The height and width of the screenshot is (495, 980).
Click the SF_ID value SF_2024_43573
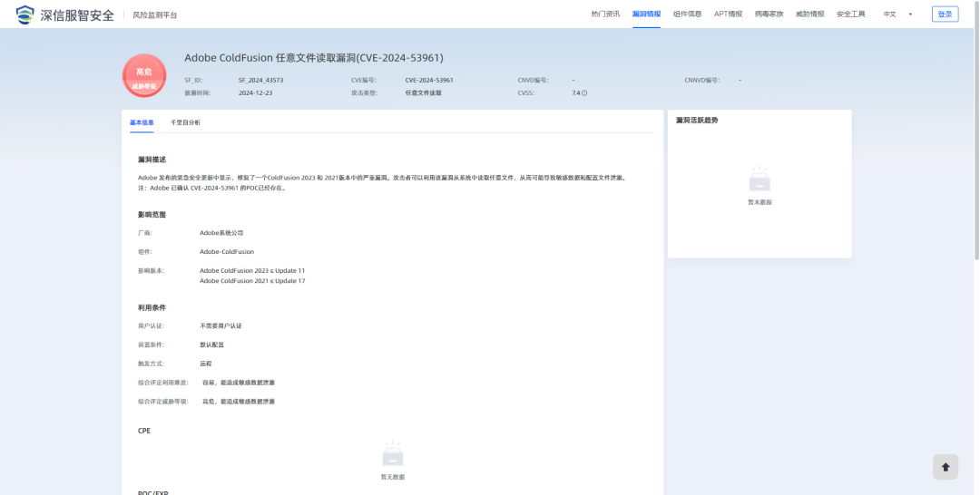coord(261,81)
